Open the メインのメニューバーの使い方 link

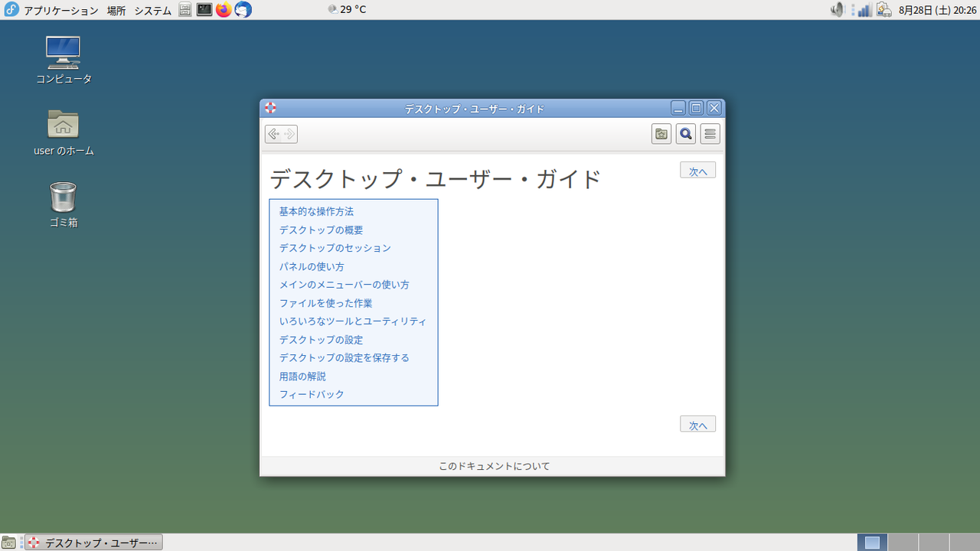coord(344,285)
